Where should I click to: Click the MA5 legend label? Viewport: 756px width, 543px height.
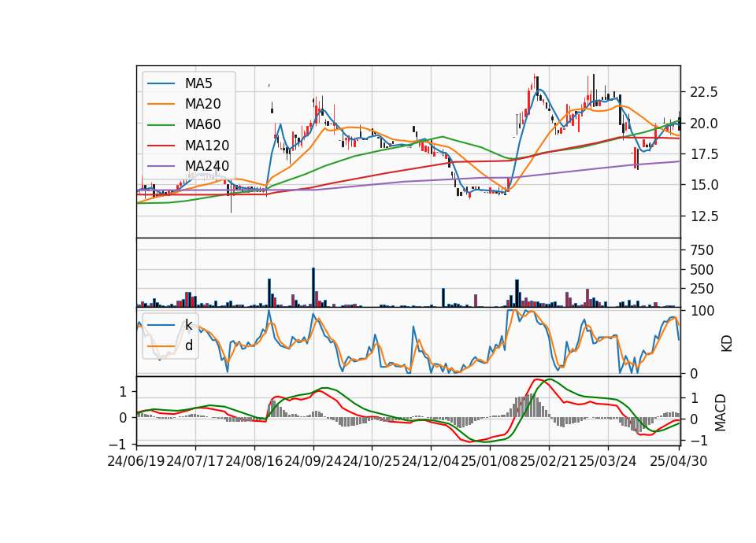click(x=198, y=83)
